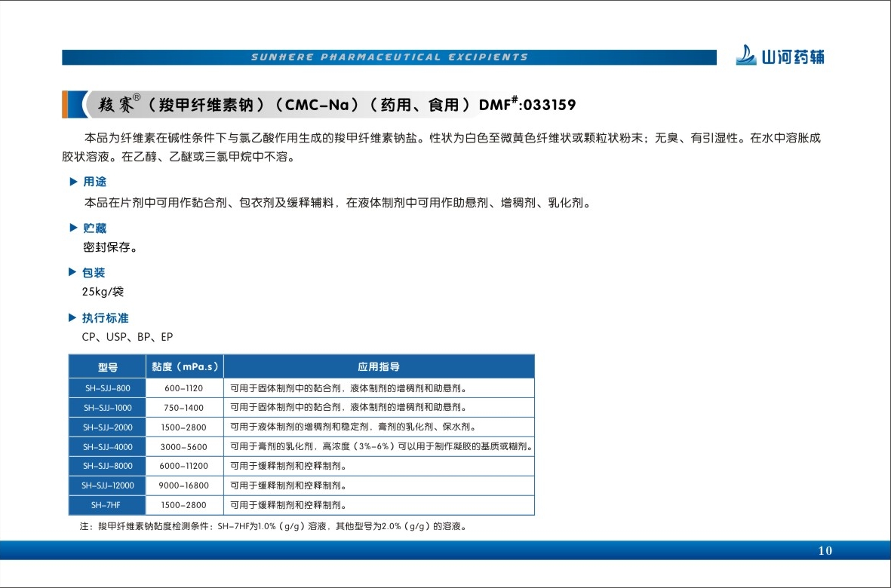Click the 750-1400 viscosity value
This screenshot has width=891, height=588.
(183, 408)
